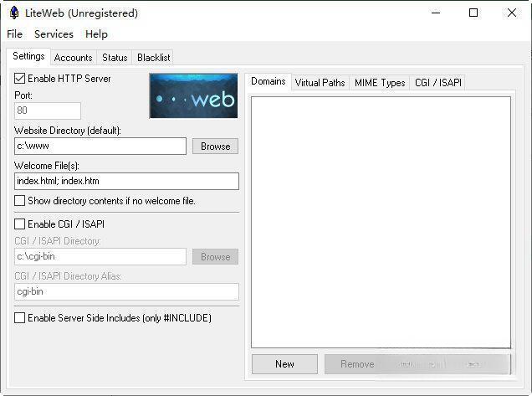Viewport: 532px width, 396px height.
Task: Click the LiteWeb app icon in title bar
Action: pyautogui.click(x=13, y=13)
